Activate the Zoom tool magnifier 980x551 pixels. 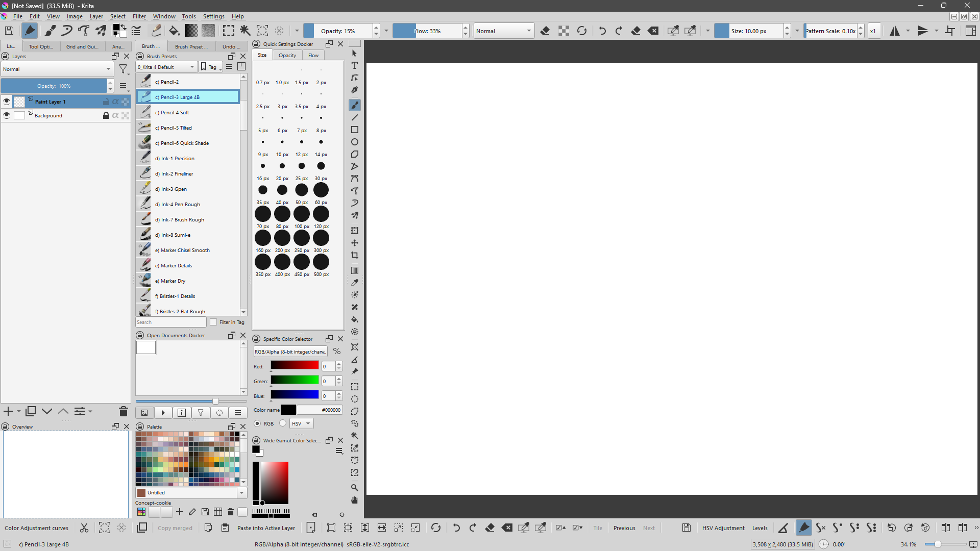coord(355,488)
